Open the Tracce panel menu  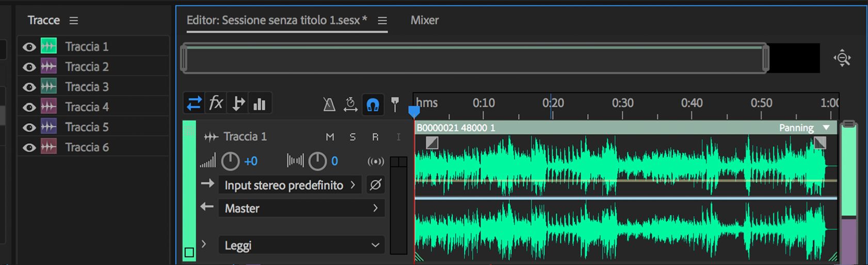(x=74, y=21)
